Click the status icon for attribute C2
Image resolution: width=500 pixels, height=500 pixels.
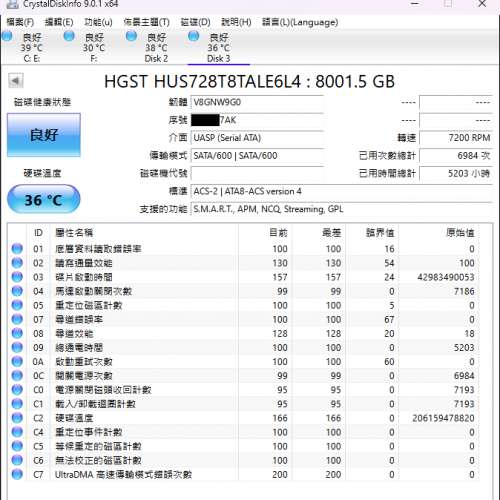[17, 418]
